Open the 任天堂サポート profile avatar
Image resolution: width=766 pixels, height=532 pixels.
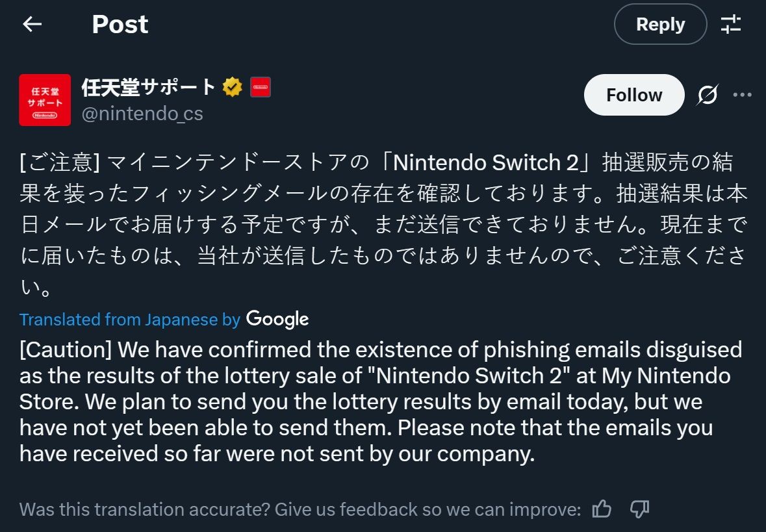click(45, 100)
